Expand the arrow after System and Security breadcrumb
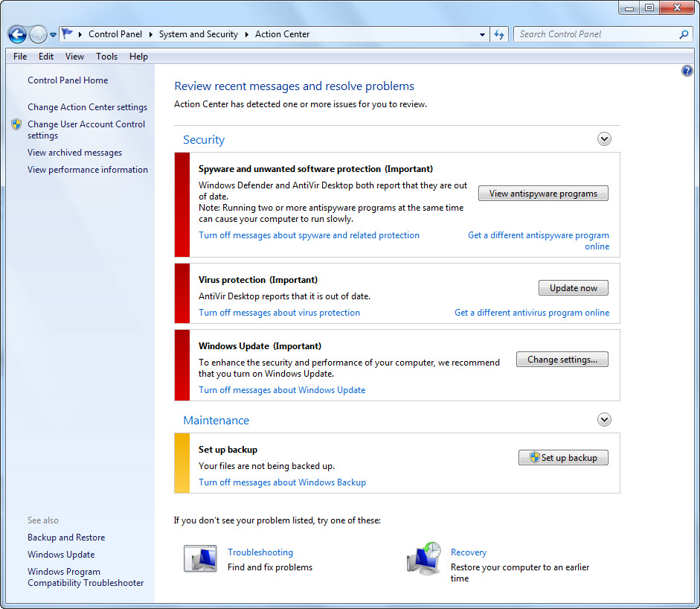Viewport: 700px width, 609px height. click(246, 34)
